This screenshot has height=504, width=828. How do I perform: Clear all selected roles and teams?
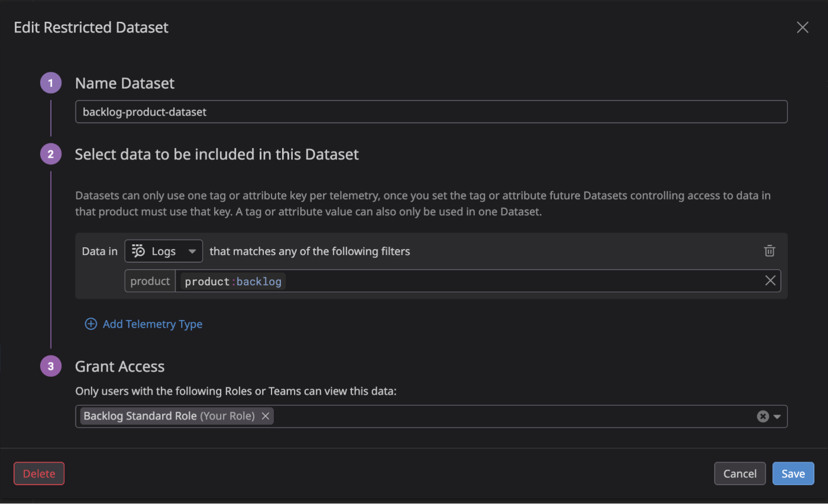763,416
